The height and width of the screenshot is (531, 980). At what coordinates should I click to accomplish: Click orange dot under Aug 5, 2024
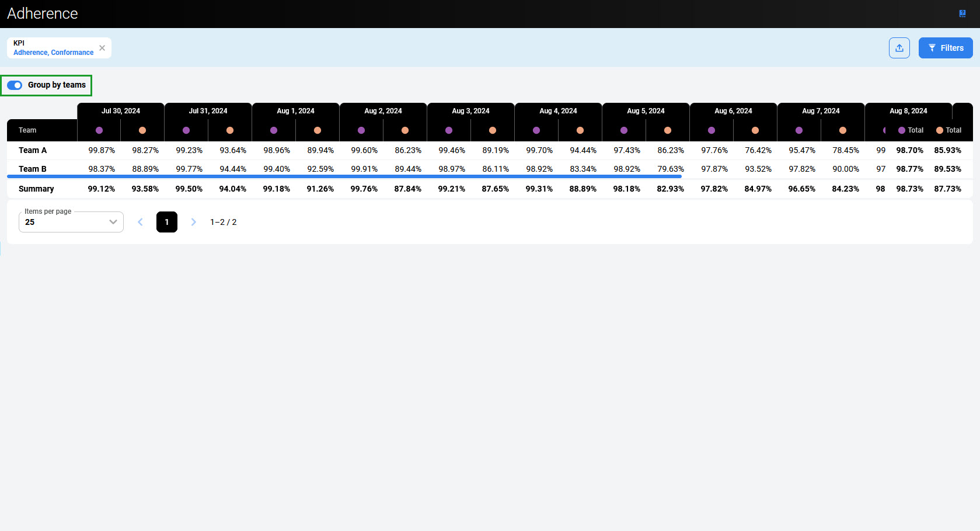(x=668, y=130)
